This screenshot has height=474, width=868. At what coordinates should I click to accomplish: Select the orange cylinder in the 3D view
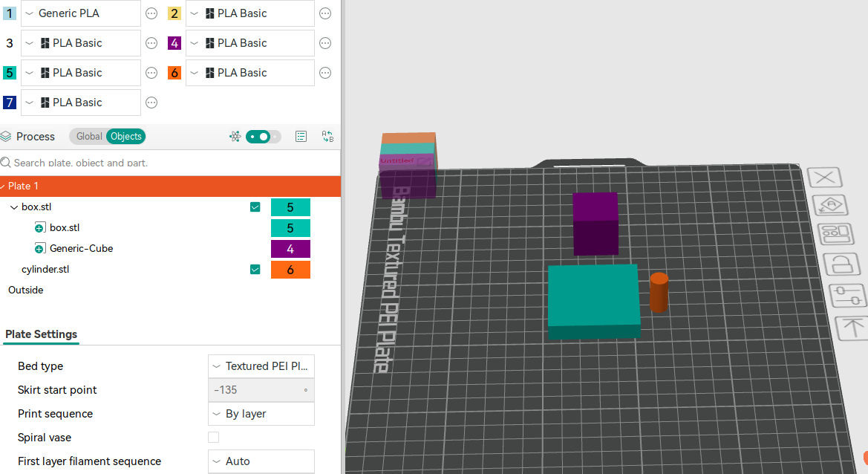coord(659,293)
